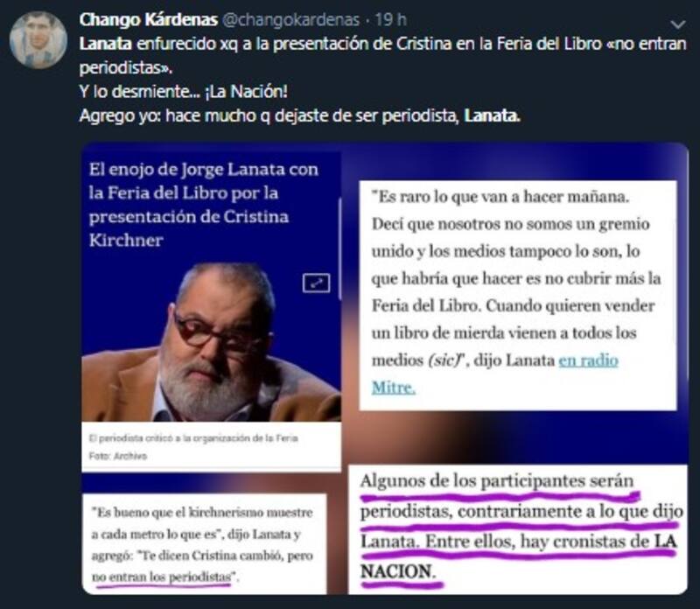Open the tweet options chevron menu
700x609 pixels.
pos(677,24)
